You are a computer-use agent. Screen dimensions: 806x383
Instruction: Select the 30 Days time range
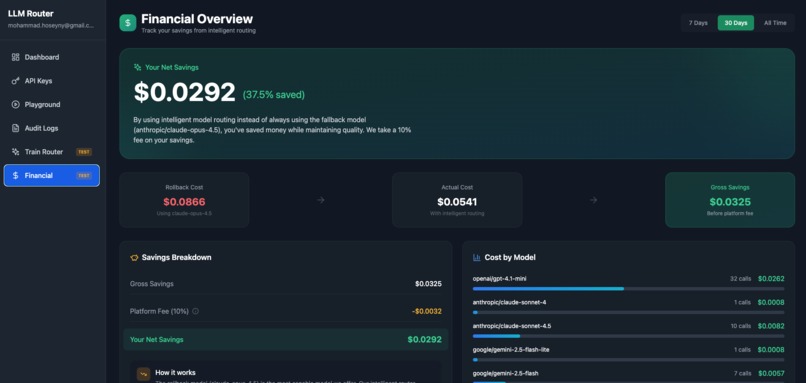pyautogui.click(x=736, y=23)
